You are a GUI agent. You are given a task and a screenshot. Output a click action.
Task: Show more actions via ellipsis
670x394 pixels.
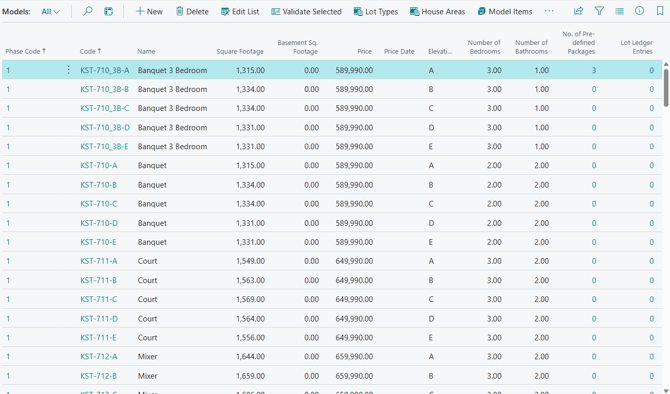pyautogui.click(x=549, y=11)
